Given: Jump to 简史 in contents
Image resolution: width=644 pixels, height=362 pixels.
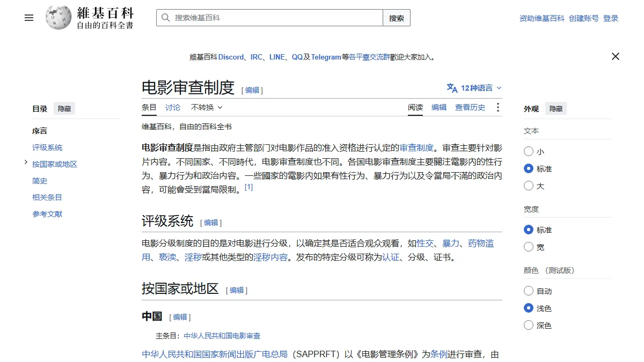Looking at the screenshot, I should click(40, 181).
